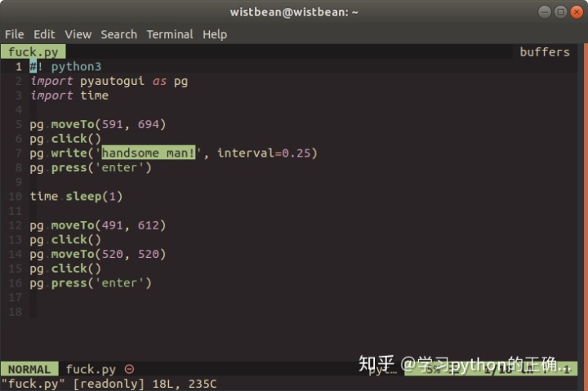The width and height of the screenshot is (588, 391).
Task: Click the NORMAL mode indicator
Action: coord(29,369)
